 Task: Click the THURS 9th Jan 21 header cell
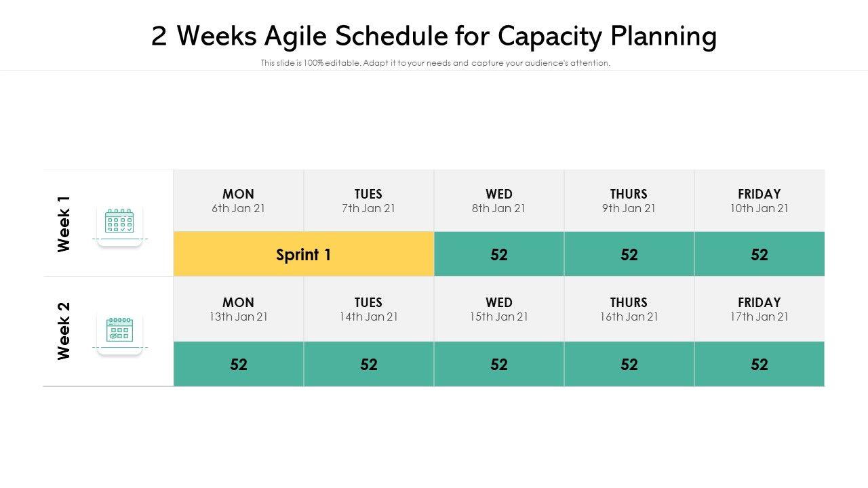629,201
